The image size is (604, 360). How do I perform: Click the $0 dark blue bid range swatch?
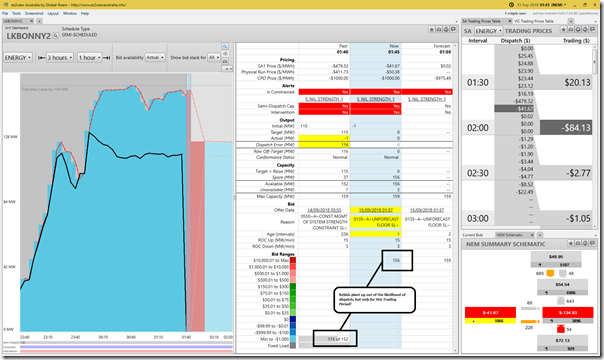[293, 319]
